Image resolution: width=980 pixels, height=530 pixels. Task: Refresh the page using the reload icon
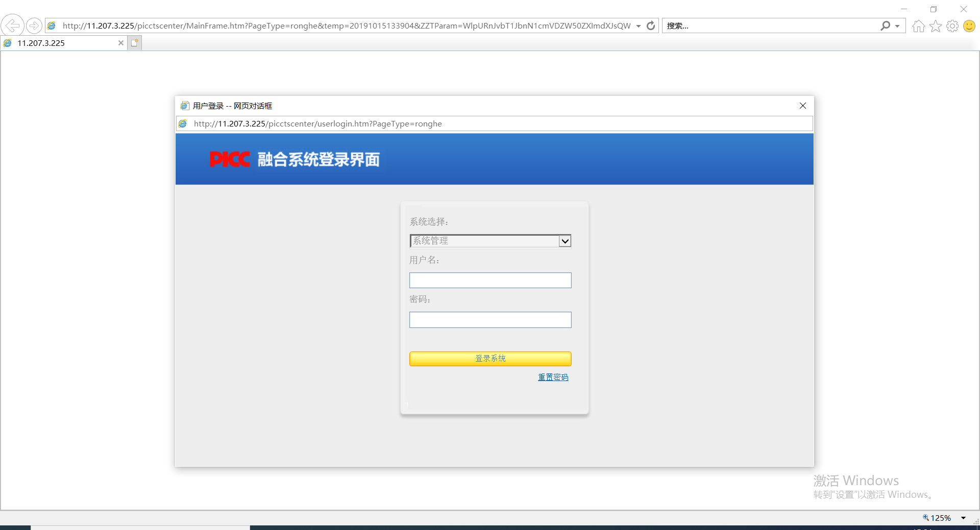point(651,26)
